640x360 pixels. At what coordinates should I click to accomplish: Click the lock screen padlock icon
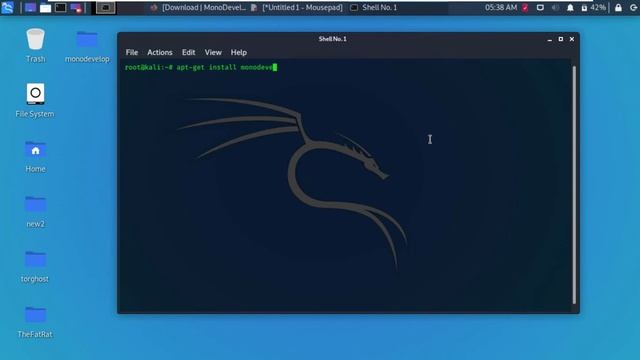click(618, 7)
